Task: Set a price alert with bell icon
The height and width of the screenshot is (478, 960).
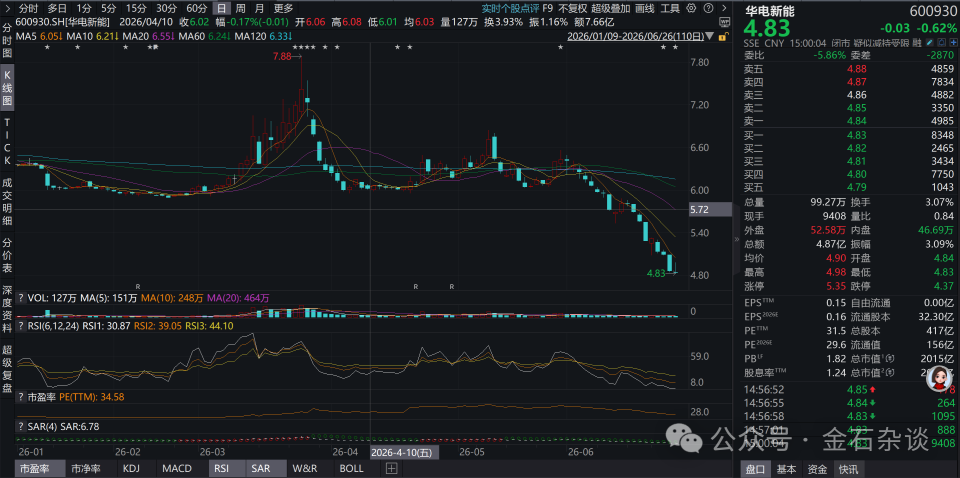Action: point(942,43)
